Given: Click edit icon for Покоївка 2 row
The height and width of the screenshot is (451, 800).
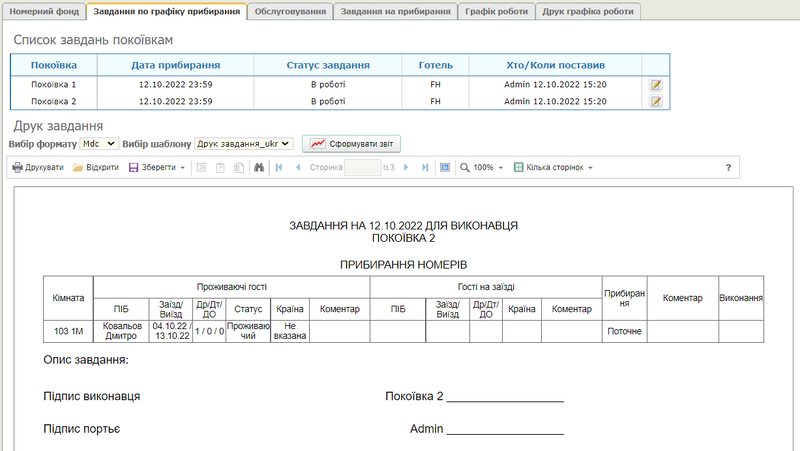Looking at the screenshot, I should point(656,101).
